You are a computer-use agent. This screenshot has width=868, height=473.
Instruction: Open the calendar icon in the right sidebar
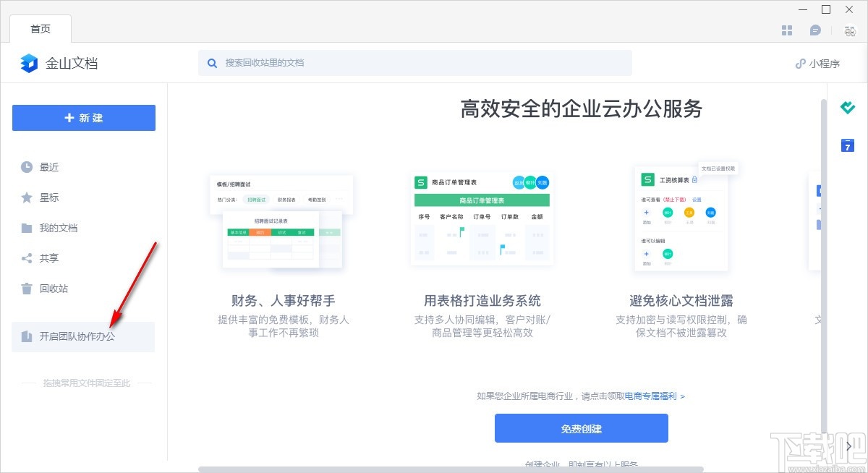pos(848,145)
